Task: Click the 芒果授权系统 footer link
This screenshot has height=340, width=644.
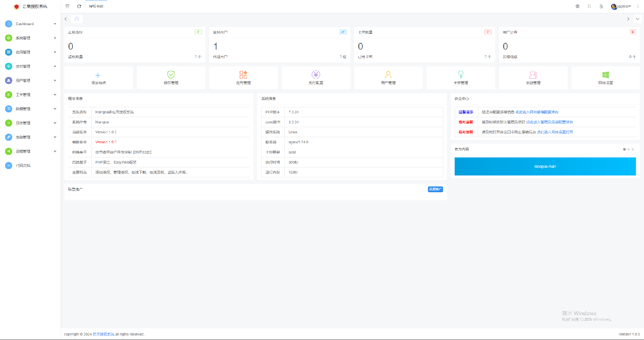Action: click(103, 334)
